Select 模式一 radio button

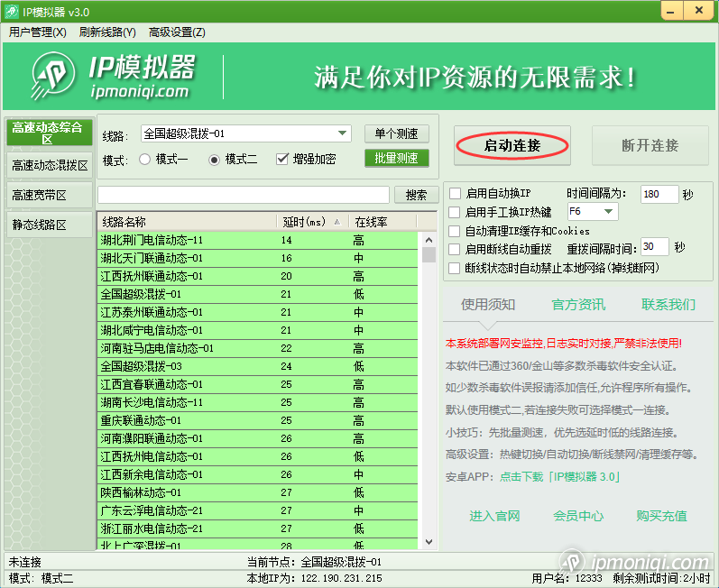145,160
